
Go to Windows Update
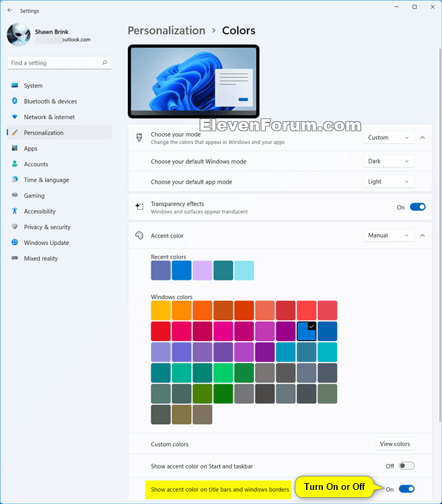tap(59, 243)
